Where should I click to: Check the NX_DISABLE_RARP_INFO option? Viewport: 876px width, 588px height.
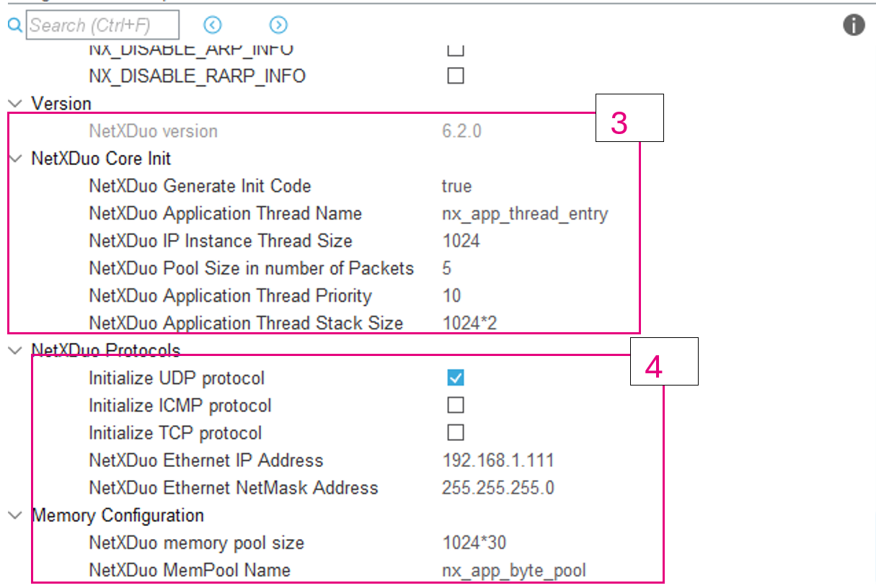[x=455, y=75]
